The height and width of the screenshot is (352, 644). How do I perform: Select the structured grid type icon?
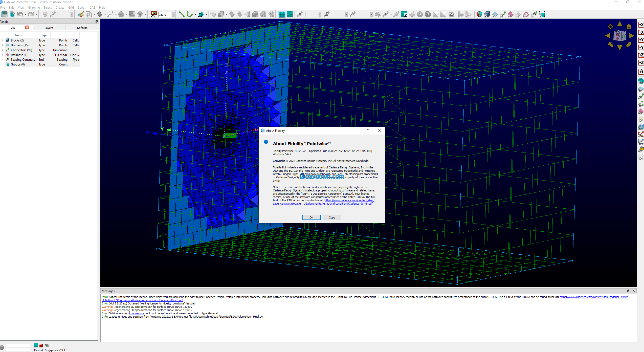pos(282,14)
